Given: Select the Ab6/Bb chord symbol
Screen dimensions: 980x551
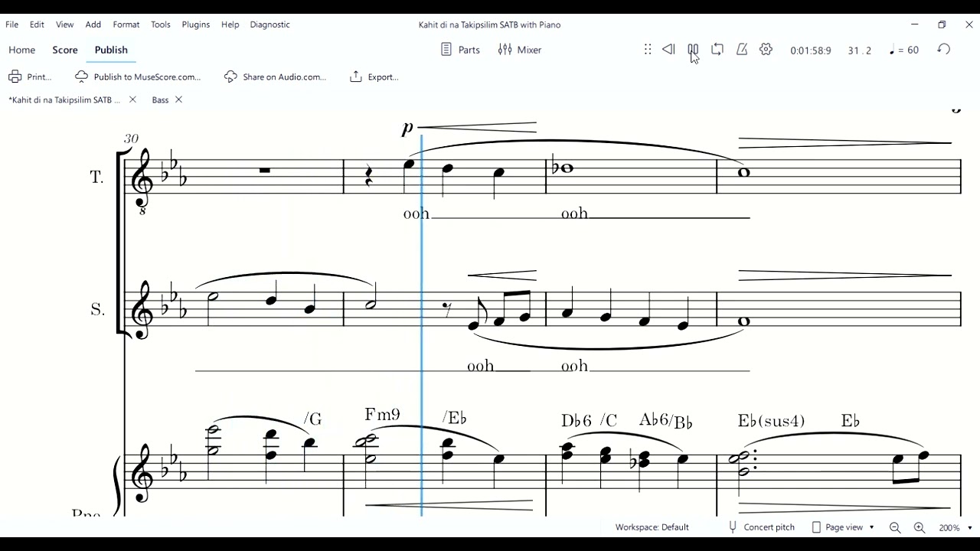Looking at the screenshot, I should point(666,421).
